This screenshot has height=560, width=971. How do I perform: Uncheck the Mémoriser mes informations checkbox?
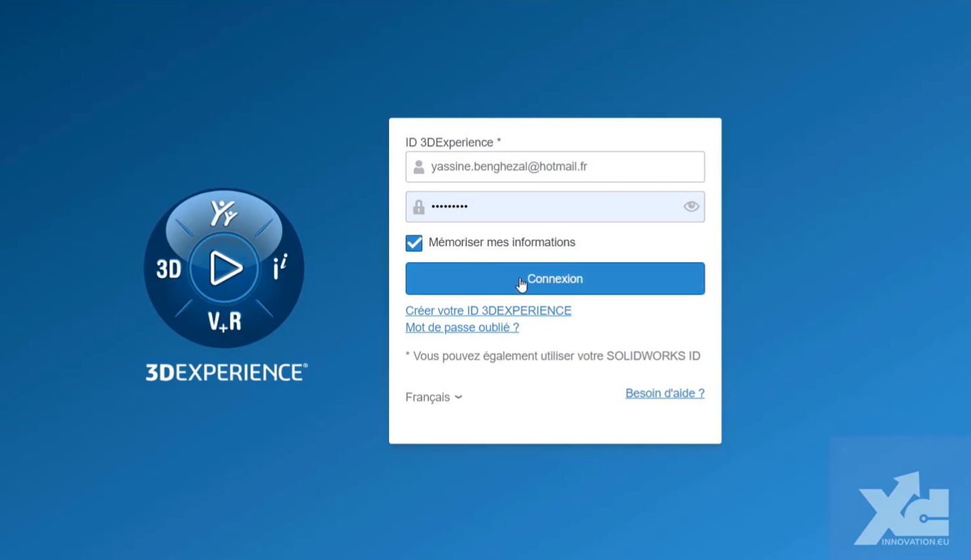(x=414, y=243)
